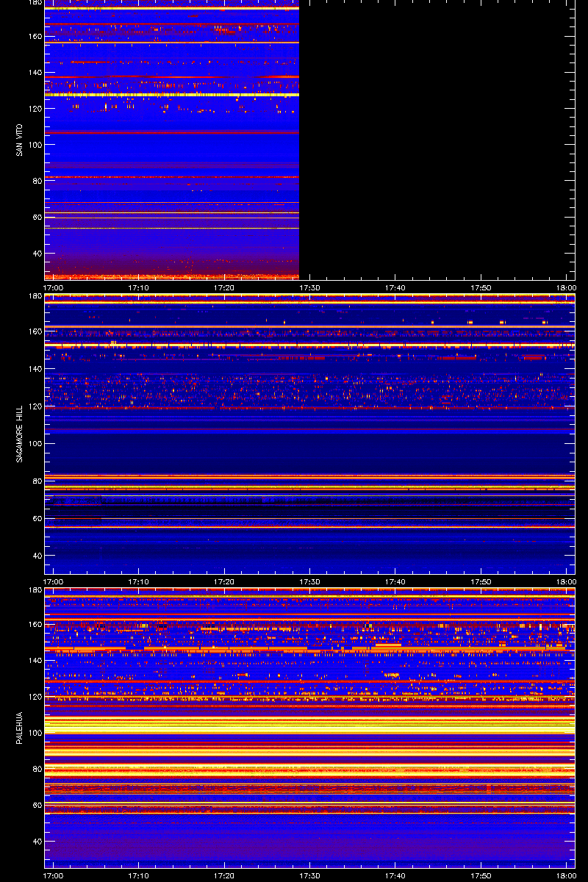The image size is (588, 882).
Task: Click the 80 frequency label on Palehua axis
Action: [37, 769]
